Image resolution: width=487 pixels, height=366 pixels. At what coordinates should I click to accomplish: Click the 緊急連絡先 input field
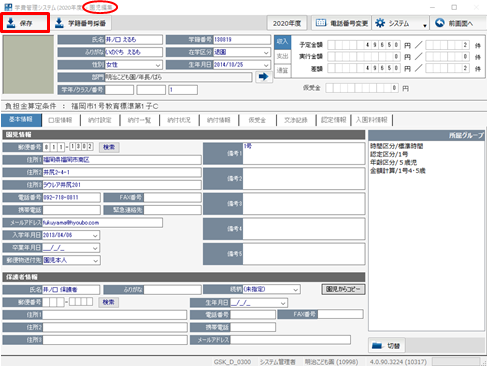pyautogui.click(x=172, y=210)
